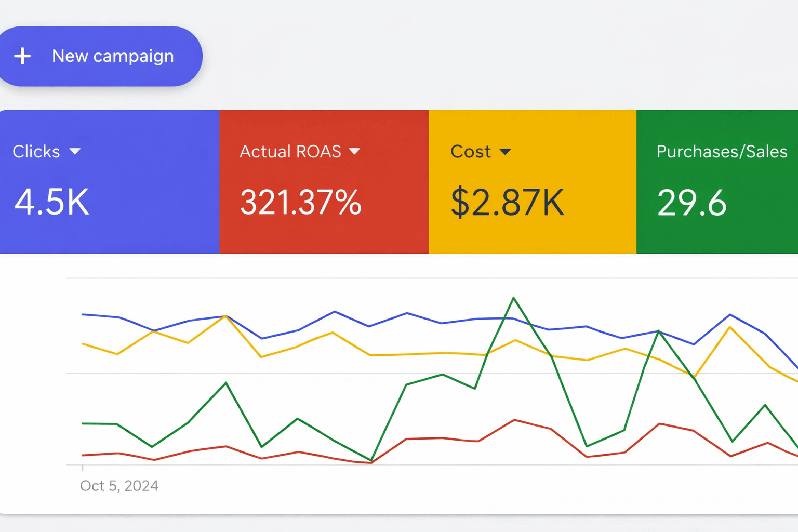This screenshot has width=798, height=532.
Task: Choose the Cost metric label
Action: (x=470, y=152)
